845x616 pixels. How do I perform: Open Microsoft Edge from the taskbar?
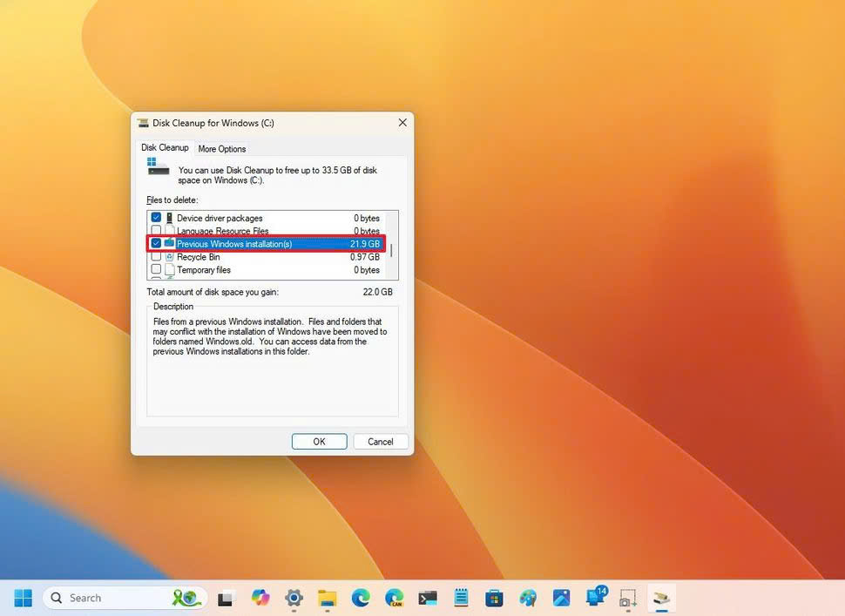tap(361, 598)
